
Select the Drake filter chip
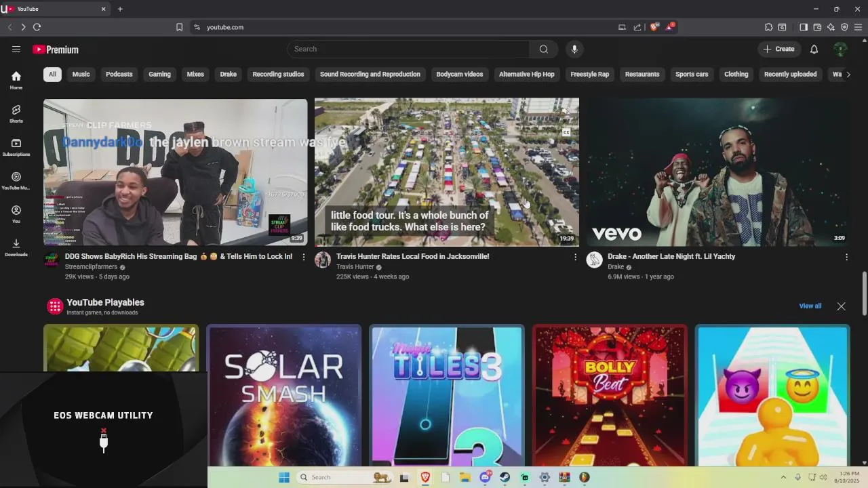(229, 74)
